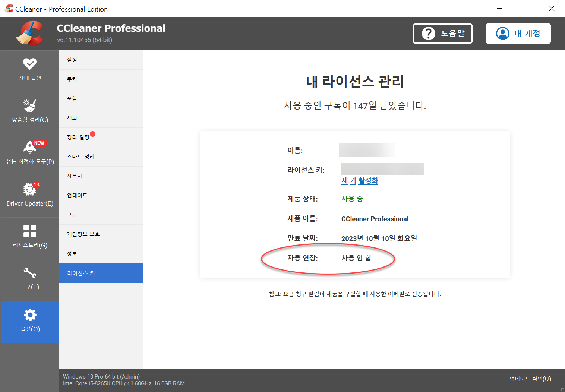
Task: Open 스마트 정리 smart cleaning page
Action: [x=101, y=157]
